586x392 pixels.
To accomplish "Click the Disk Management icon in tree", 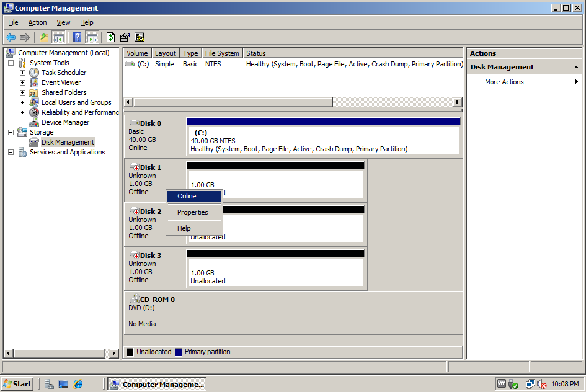I will click(x=34, y=142).
